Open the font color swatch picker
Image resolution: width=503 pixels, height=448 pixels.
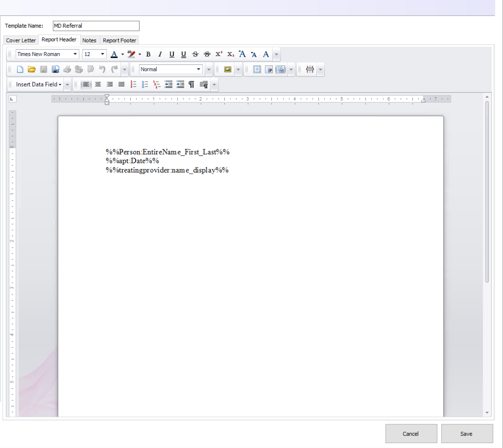[x=122, y=54]
